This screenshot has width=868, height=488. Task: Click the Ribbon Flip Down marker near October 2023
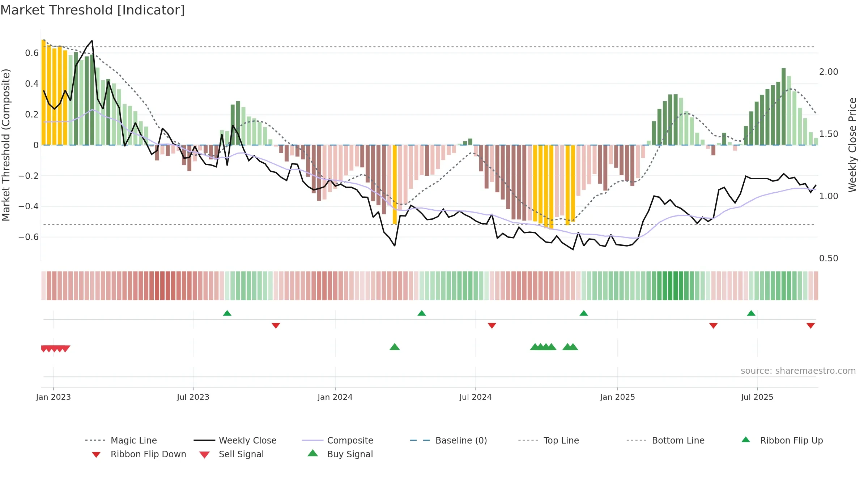pos(276,326)
